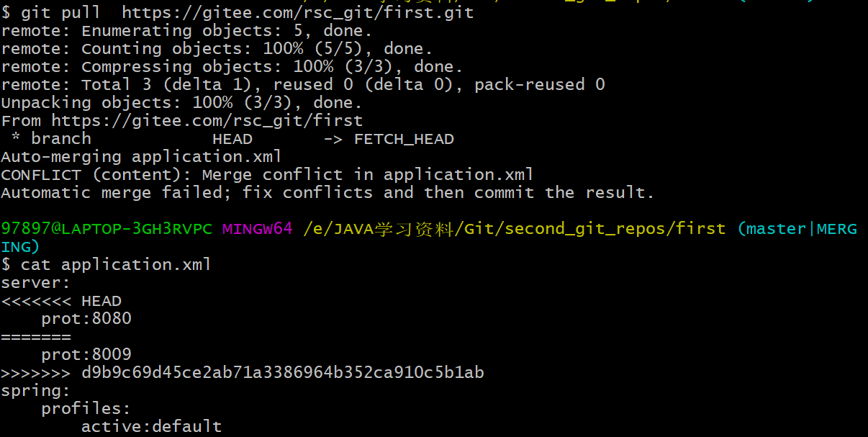Click the 'Auto-merging application.xml' line

point(142,156)
